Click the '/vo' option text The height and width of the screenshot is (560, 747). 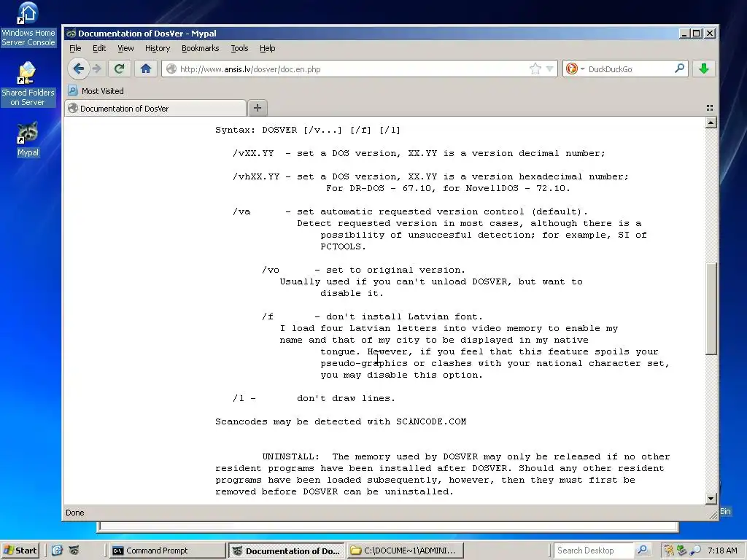271,270
